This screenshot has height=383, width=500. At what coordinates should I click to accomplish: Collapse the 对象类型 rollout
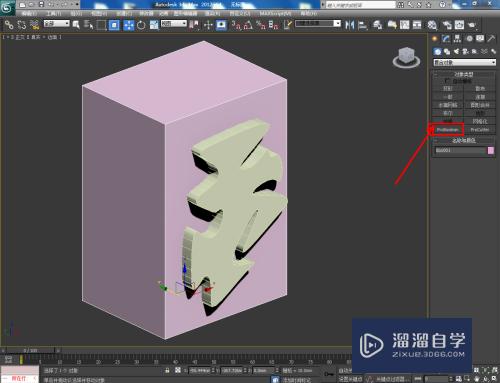[x=464, y=74]
